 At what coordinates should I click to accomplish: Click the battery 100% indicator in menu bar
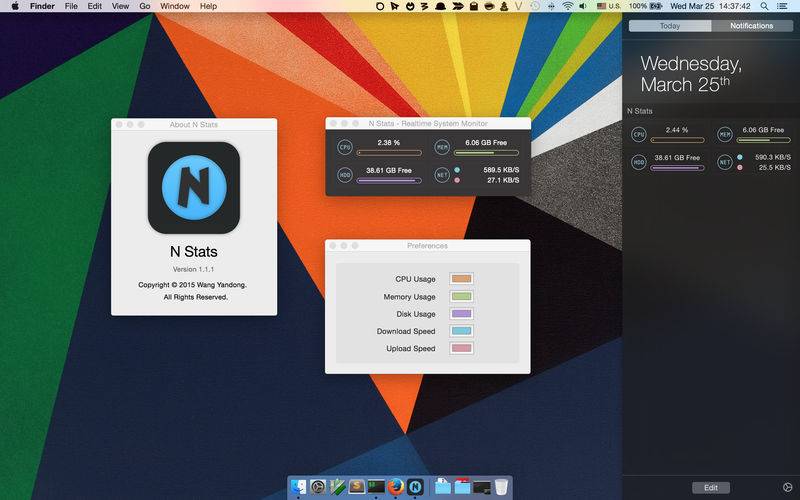(645, 6)
